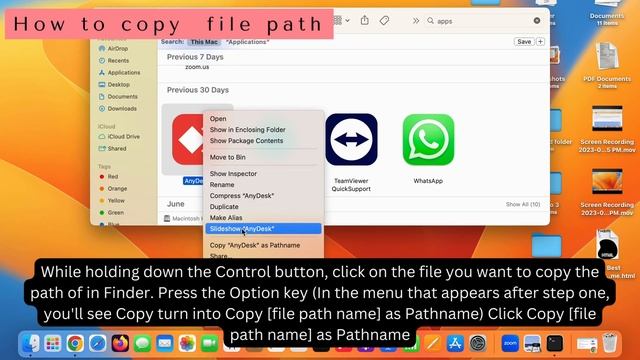Viewport: 640px width, 360px height.
Task: Select Screen Recording ending PM.mov without the 5
Action: pyautogui.click(x=607, y=192)
